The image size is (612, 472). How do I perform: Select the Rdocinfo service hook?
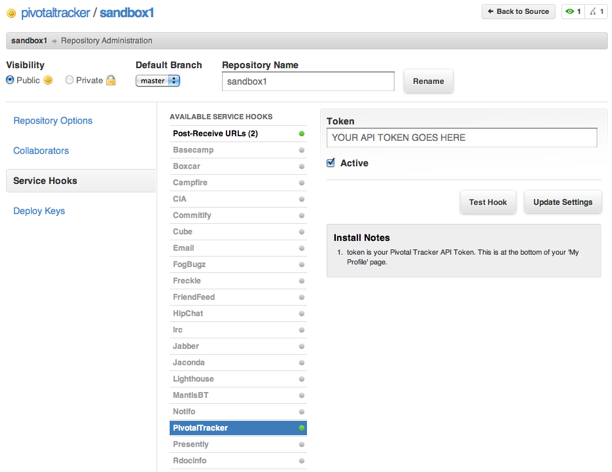pyautogui.click(x=238, y=461)
